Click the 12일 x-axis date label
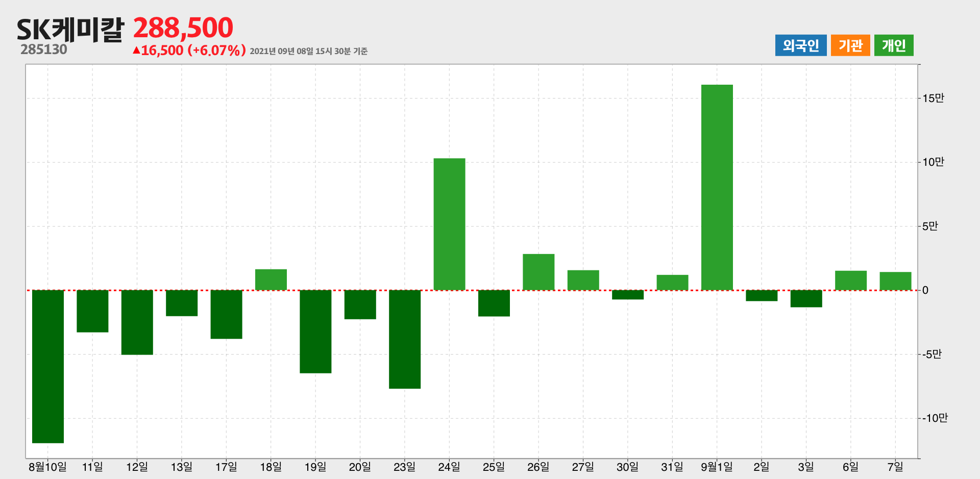 click(x=137, y=467)
